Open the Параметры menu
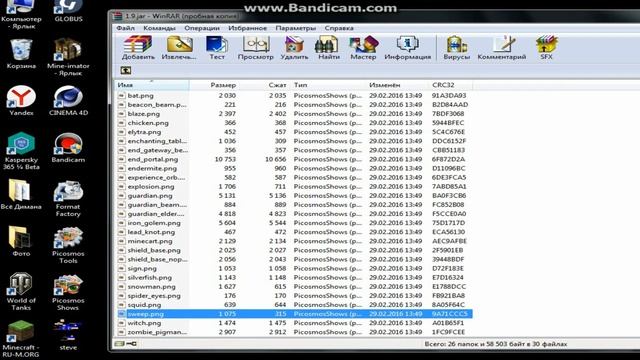This screenshot has width=640, height=360. click(x=296, y=28)
